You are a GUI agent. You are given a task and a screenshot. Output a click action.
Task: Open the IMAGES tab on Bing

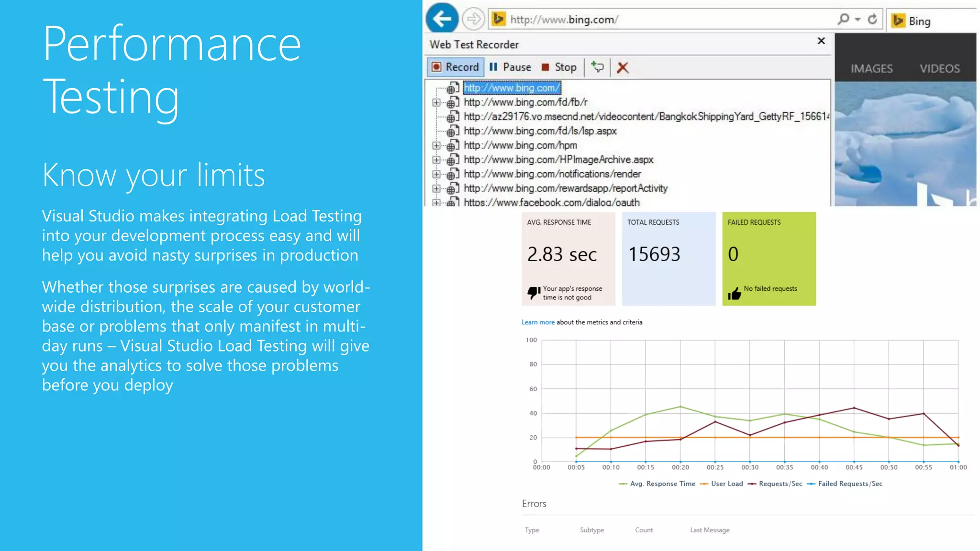tap(871, 69)
